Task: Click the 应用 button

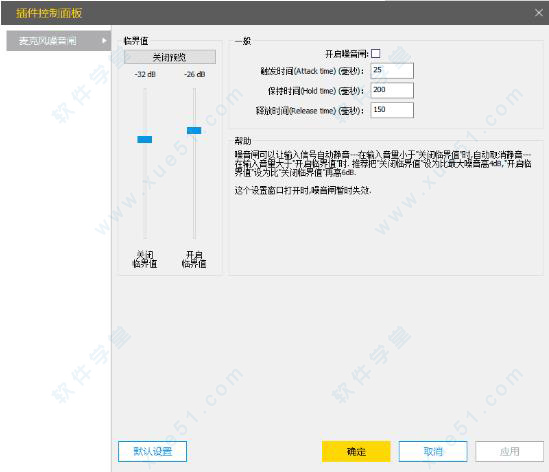Action: tap(509, 451)
